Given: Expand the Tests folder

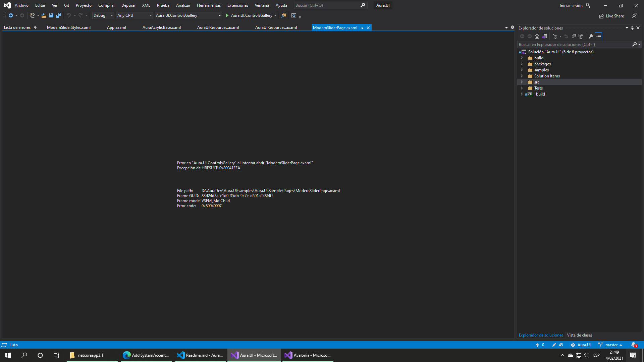Looking at the screenshot, I should [x=522, y=88].
